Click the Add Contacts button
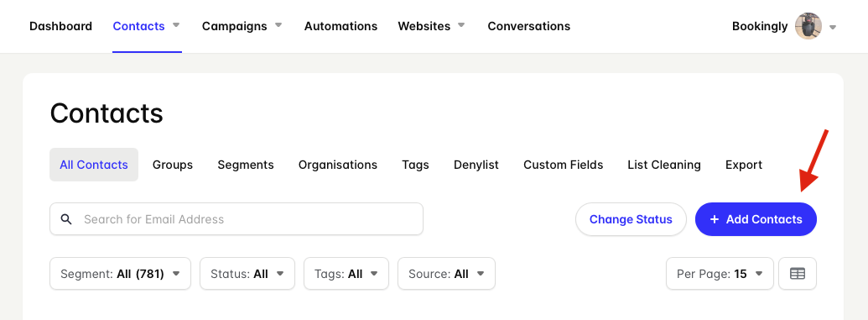Viewport: 868px width, 320px height. 756,219
